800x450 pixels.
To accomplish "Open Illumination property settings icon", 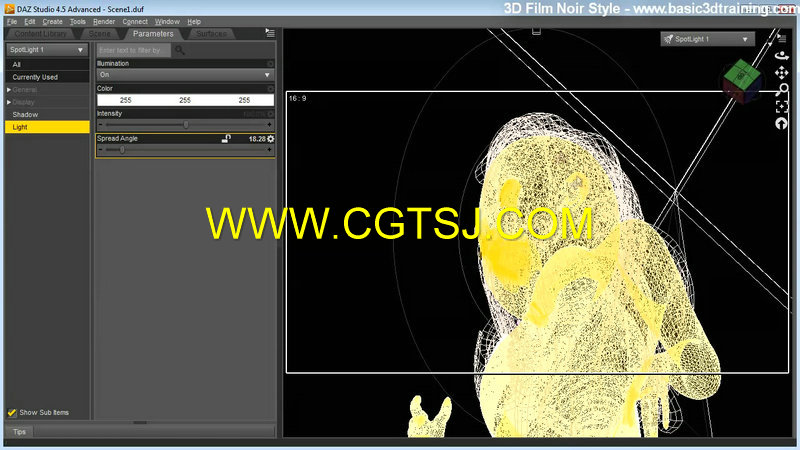I will tap(270, 64).
